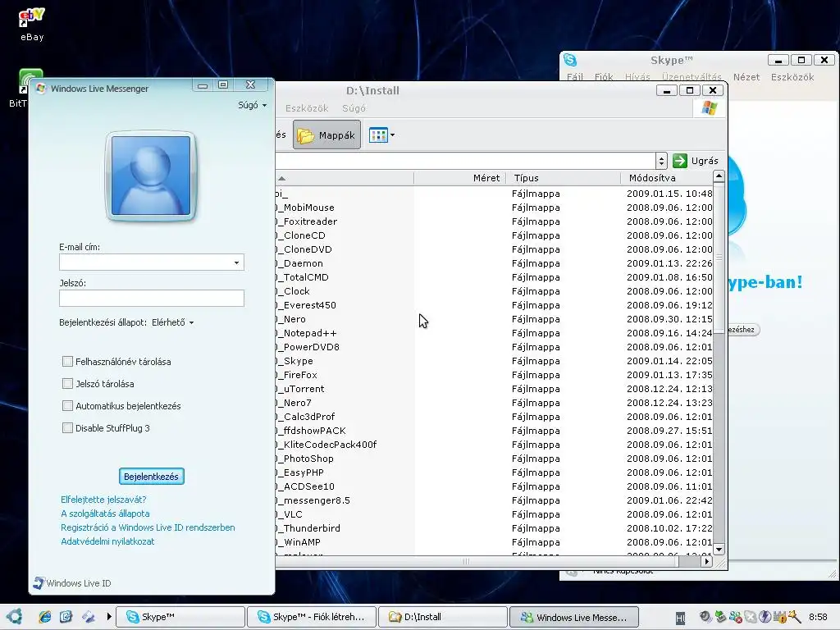Click Safely Remove Hardware tray icon

[720, 617]
